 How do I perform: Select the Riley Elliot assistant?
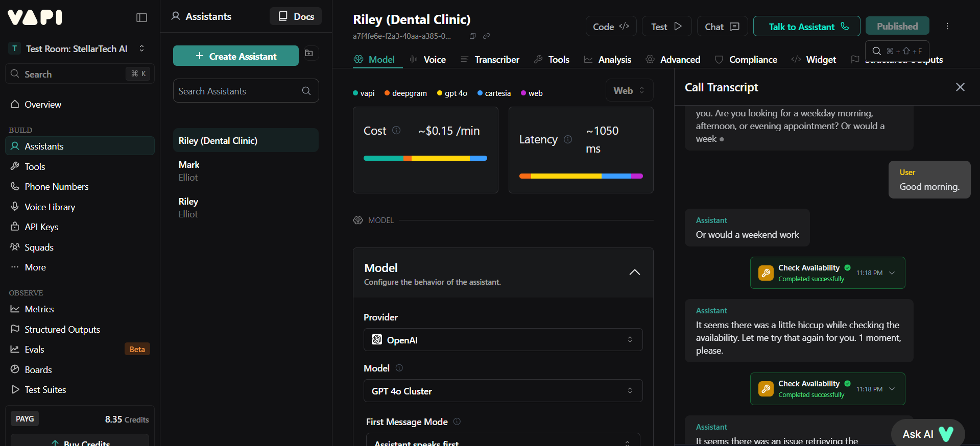pyautogui.click(x=246, y=208)
